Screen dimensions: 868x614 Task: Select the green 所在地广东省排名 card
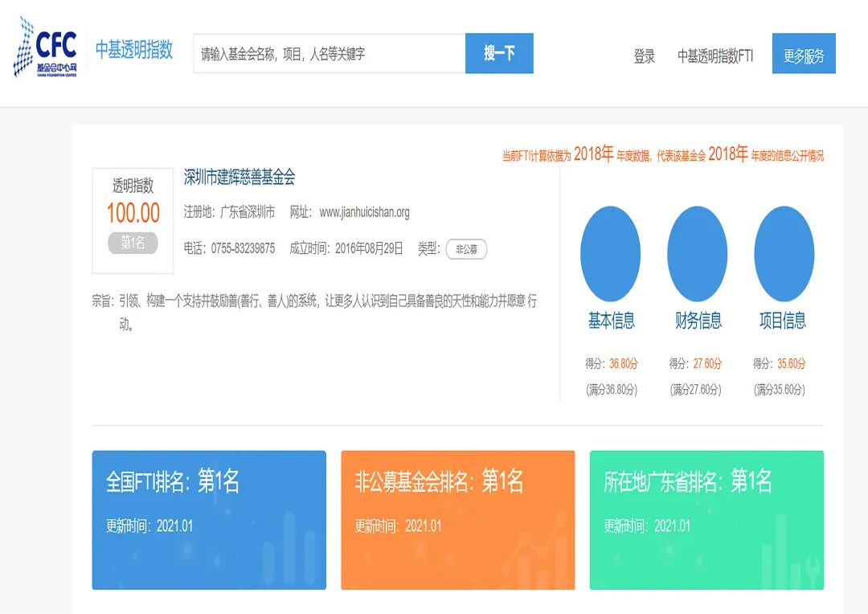[706, 519]
